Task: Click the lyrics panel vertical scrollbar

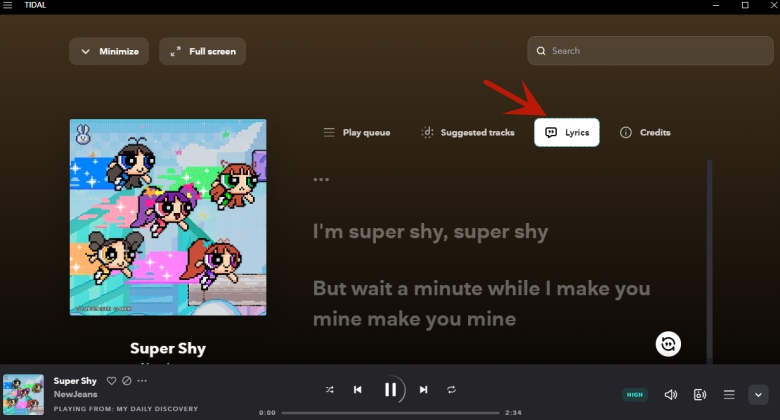Action: tap(709, 261)
